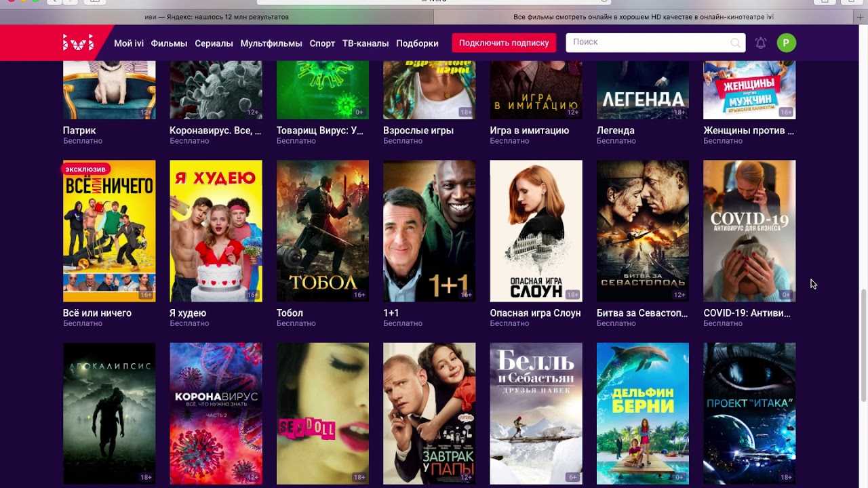Screen dimensions: 868x488
Task: Click the Тобол title text
Action: [290, 313]
